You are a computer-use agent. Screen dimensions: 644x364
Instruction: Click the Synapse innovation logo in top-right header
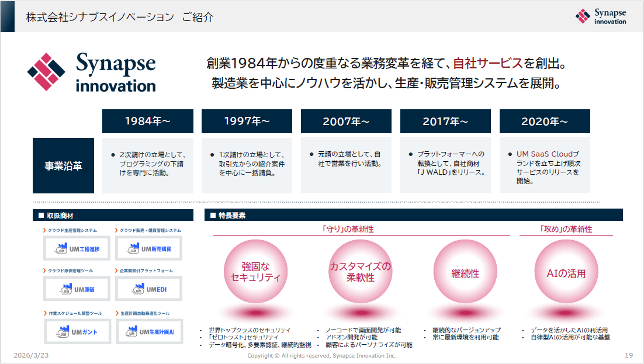(601, 16)
